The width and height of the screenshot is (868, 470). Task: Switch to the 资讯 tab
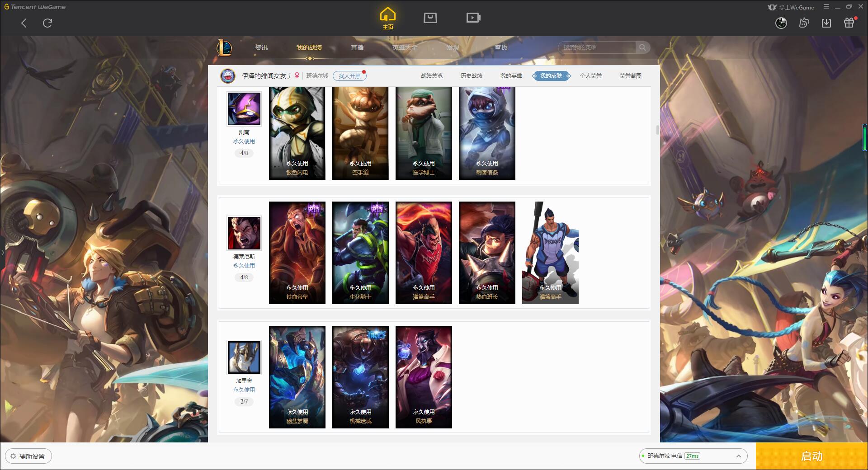pyautogui.click(x=261, y=47)
